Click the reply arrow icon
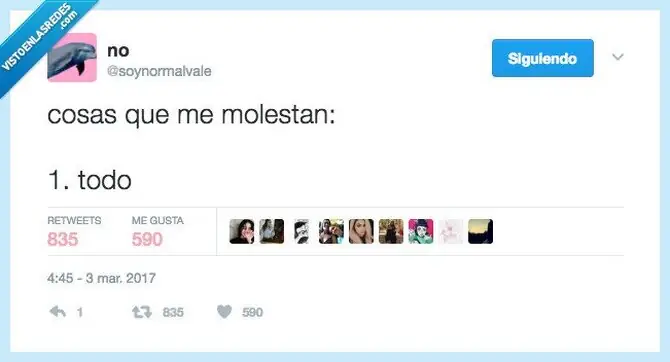Image resolution: width=670 pixels, height=362 pixels. coord(58,312)
